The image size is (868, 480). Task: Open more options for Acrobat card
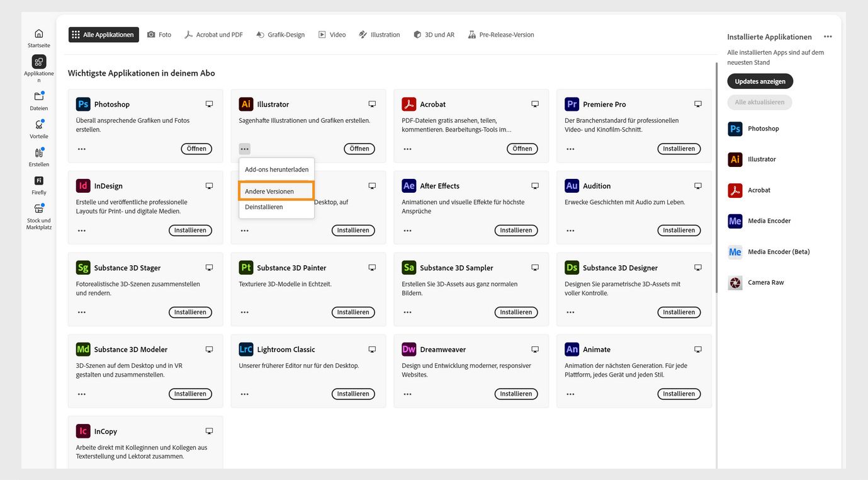click(408, 149)
